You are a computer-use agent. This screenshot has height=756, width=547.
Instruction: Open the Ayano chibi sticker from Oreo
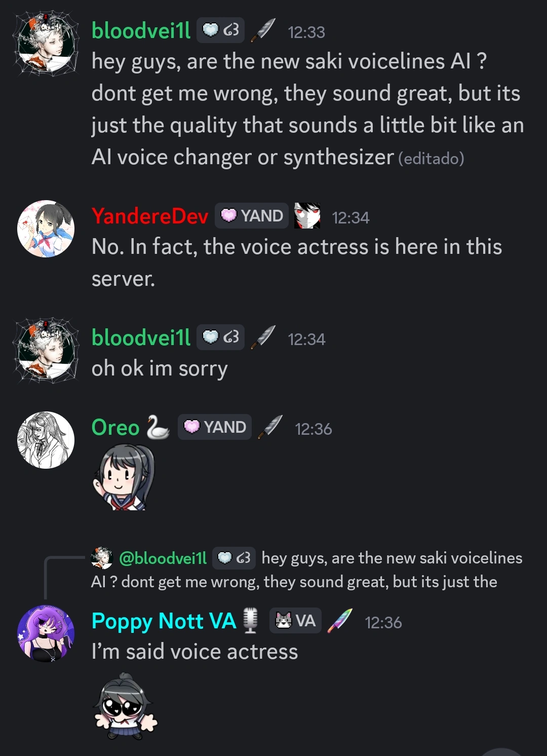[123, 477]
